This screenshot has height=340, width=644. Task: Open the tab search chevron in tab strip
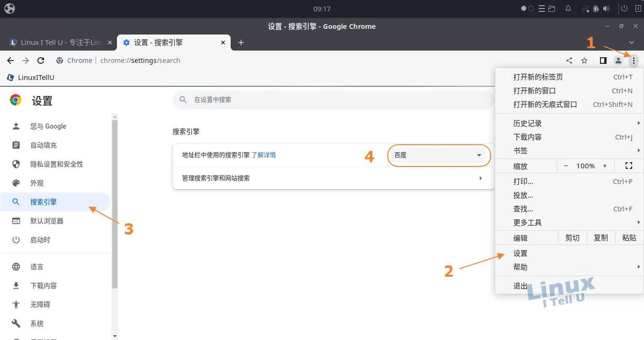(632, 42)
